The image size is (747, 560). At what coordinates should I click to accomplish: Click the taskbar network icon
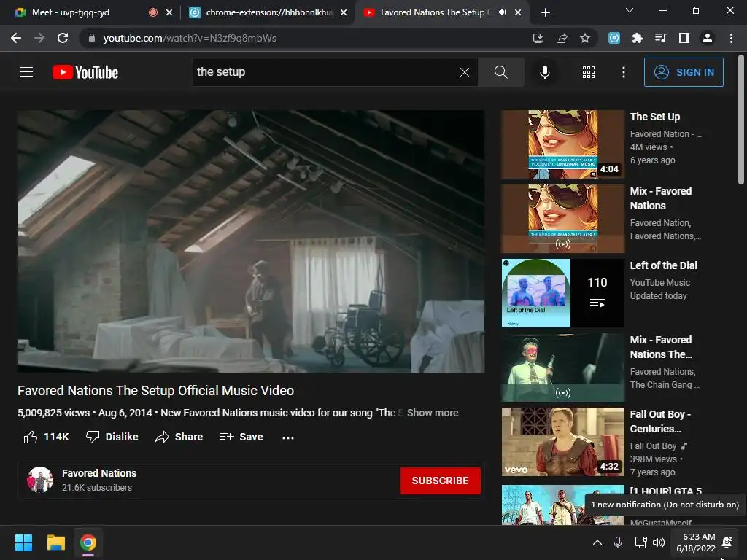(640, 542)
